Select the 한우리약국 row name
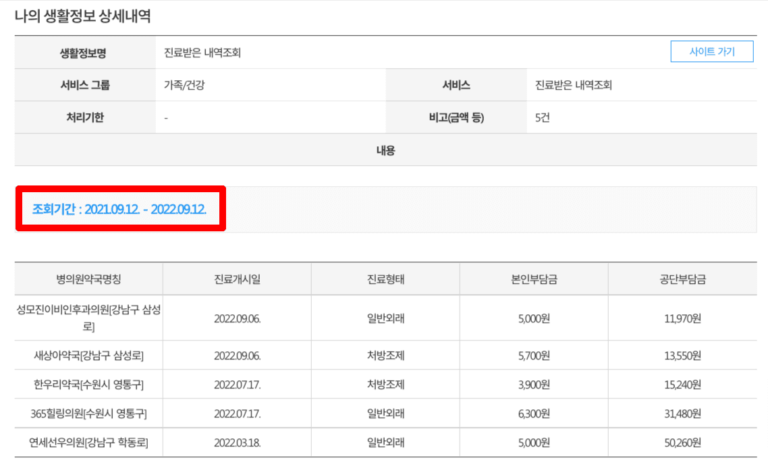This screenshot has width=768, height=466. [89, 384]
